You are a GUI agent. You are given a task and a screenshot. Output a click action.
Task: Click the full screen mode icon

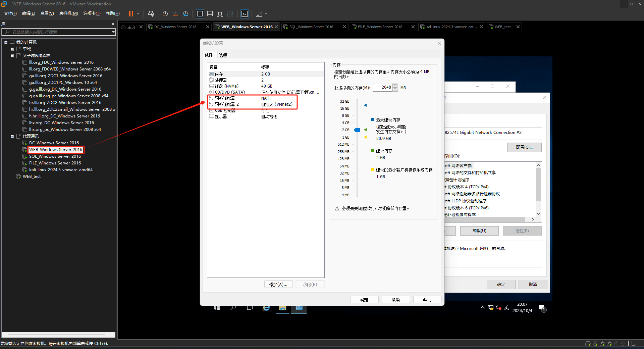pos(220,14)
